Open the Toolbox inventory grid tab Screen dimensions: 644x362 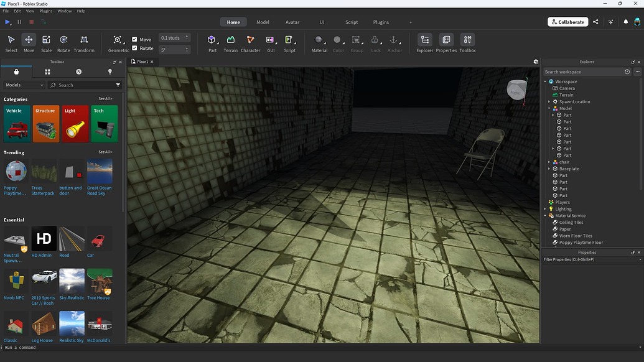[x=48, y=72]
